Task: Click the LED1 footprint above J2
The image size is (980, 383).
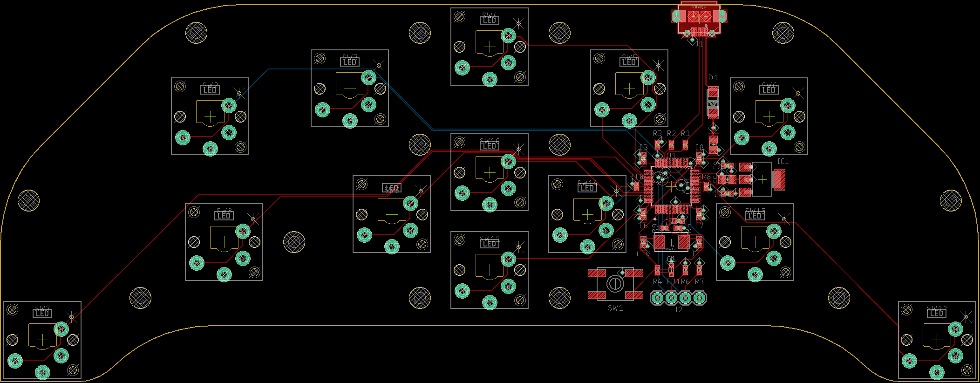Action: (x=671, y=269)
